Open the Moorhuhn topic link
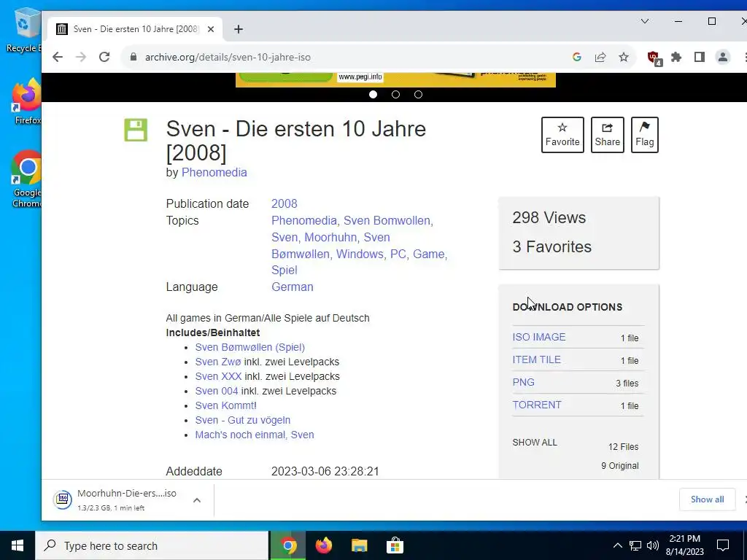Image resolution: width=747 pixels, height=560 pixels. 330,237
